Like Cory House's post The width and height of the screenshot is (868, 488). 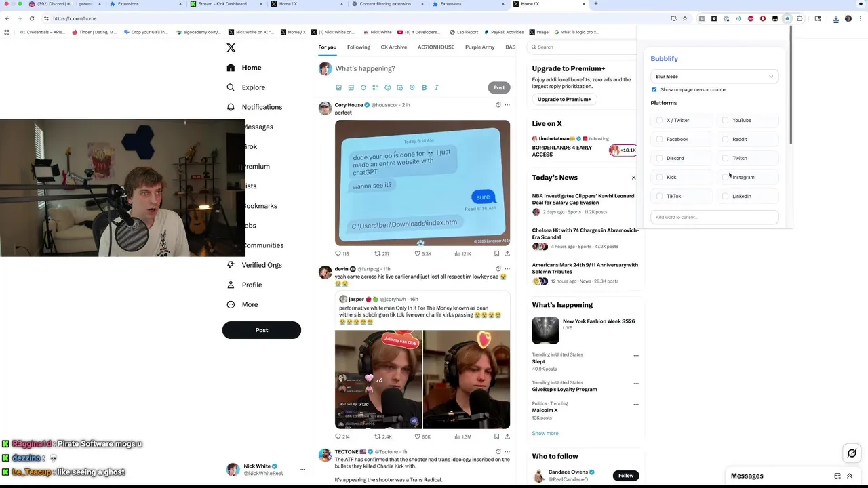tap(422, 253)
